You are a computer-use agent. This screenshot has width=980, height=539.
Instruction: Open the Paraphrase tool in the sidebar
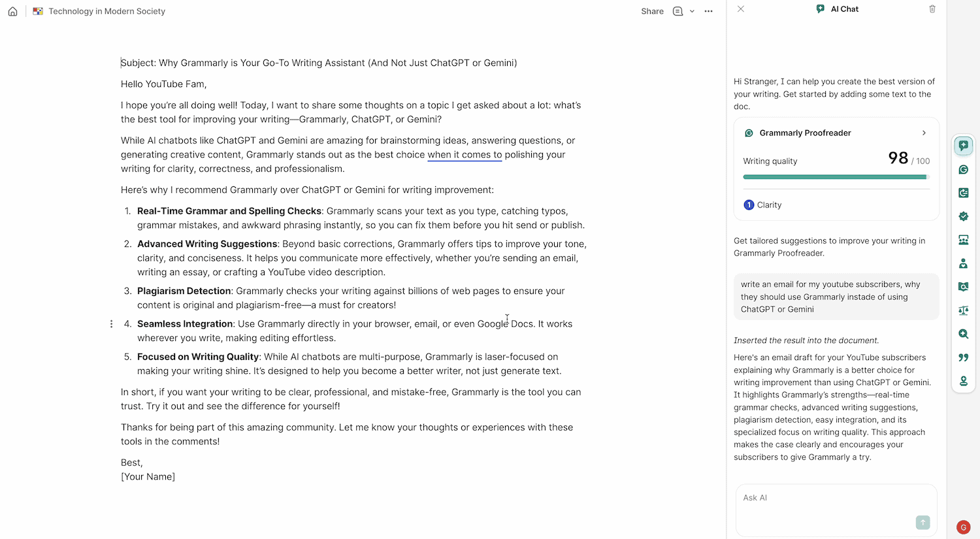point(963,193)
